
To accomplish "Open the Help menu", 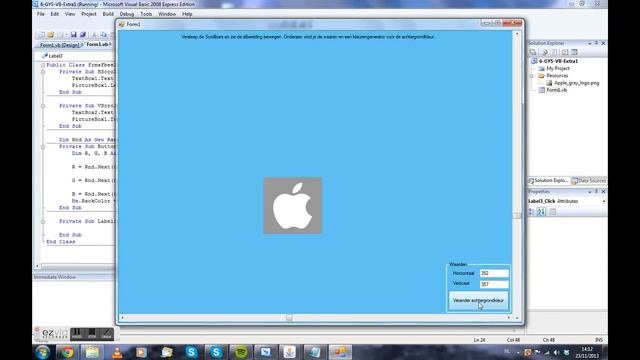I will (187, 14).
